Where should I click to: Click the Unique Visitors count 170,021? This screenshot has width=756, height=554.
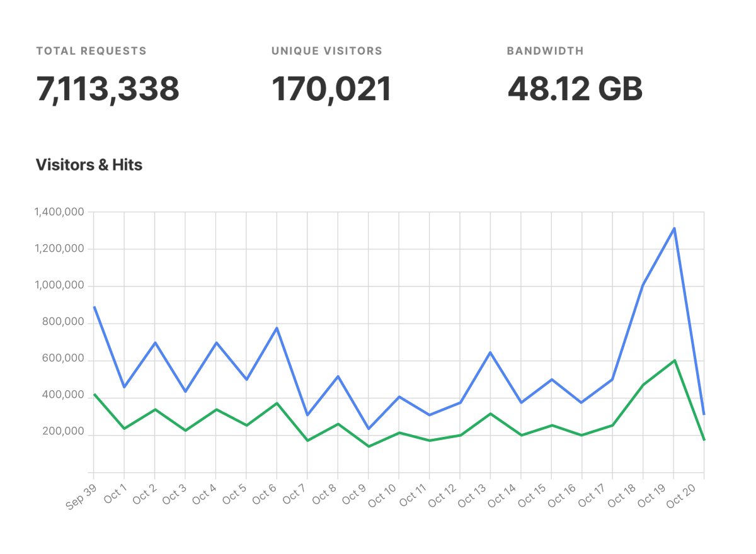[332, 88]
